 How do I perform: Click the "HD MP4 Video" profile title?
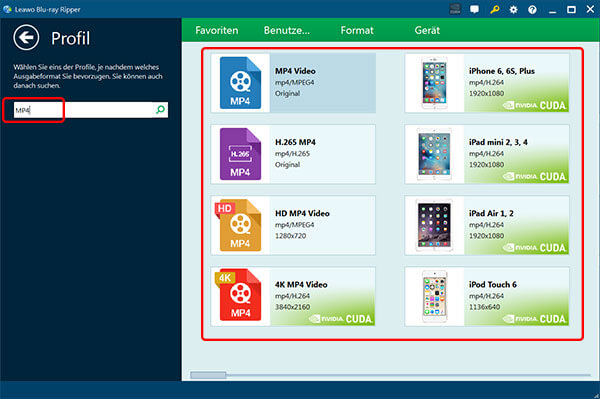(302, 213)
